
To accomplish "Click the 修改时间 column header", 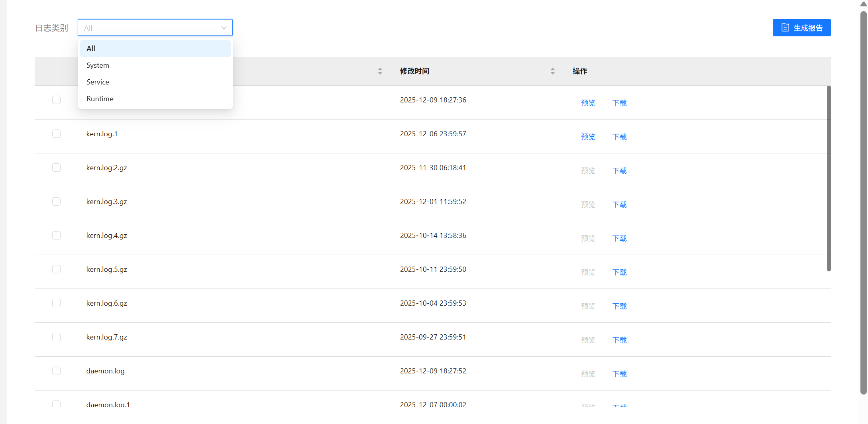I will 414,71.
